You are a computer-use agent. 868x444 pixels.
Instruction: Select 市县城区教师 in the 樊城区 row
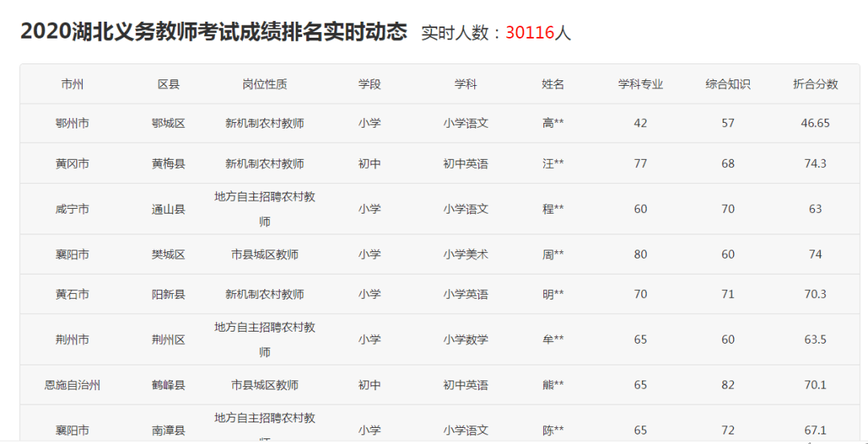(x=264, y=255)
